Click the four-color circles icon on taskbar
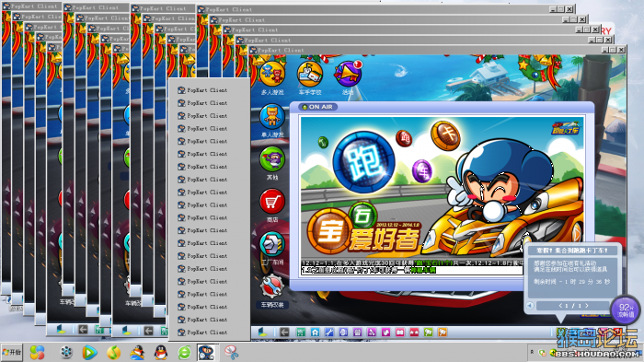Screen dimensions: 644x362 (37, 353)
